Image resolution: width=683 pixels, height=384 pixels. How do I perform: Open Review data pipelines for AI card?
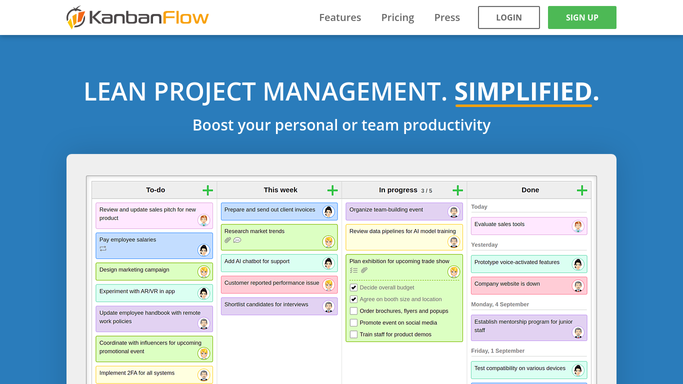[404, 237]
